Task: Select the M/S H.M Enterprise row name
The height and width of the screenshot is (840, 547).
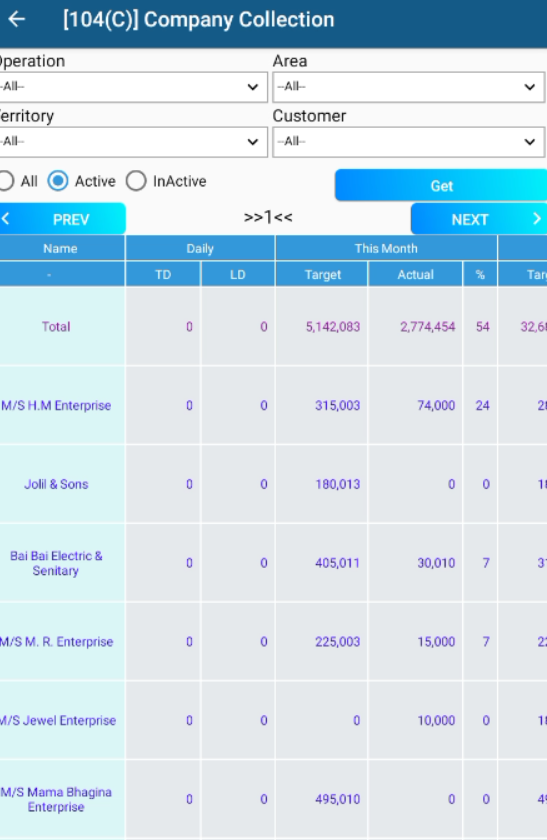Action: [x=56, y=406]
